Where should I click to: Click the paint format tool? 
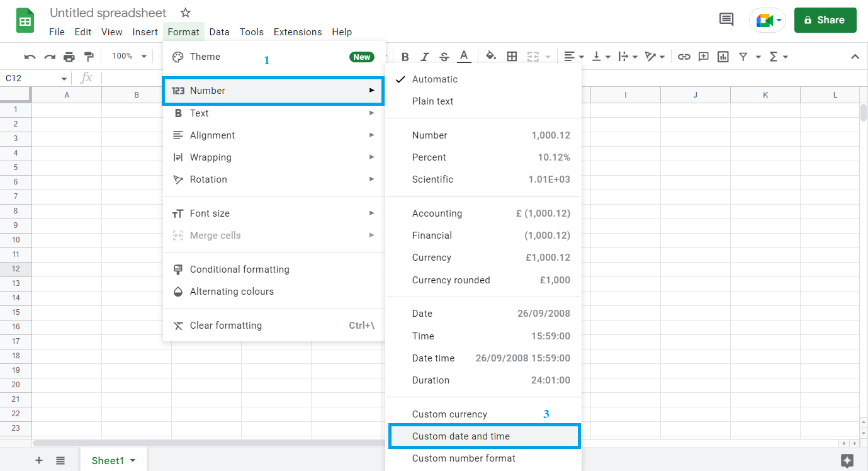tap(89, 56)
